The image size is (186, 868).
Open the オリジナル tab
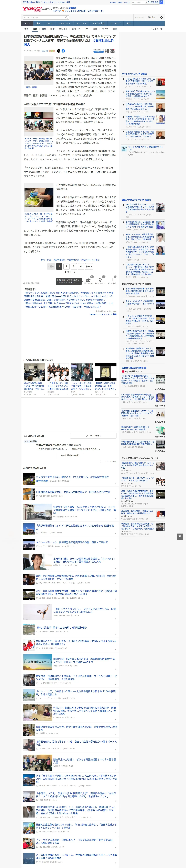click(x=81, y=23)
